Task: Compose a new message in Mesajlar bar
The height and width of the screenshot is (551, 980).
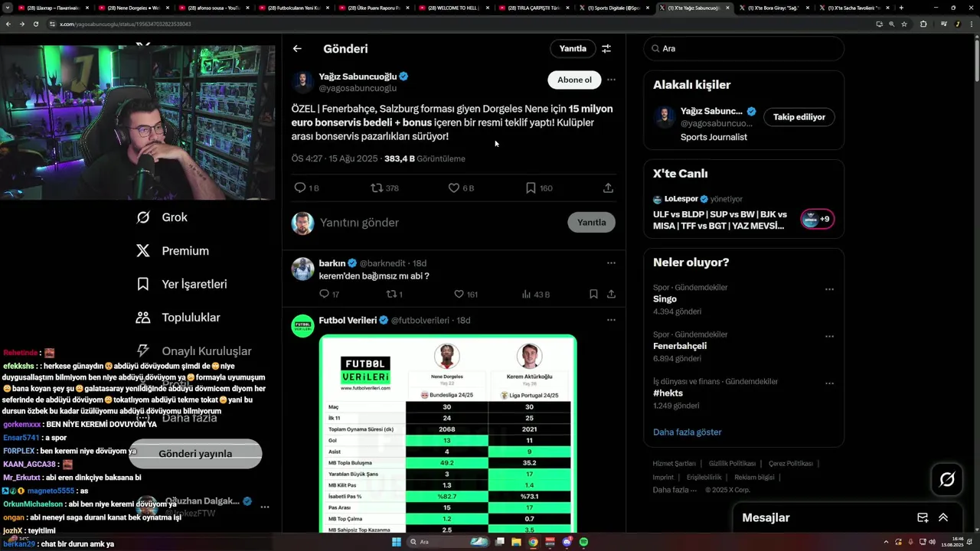Action: [923, 518]
